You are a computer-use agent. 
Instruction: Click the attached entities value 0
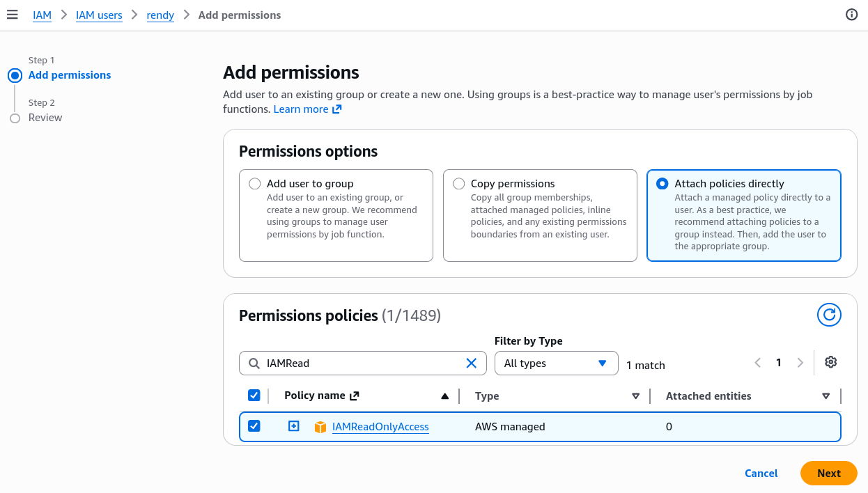point(669,427)
